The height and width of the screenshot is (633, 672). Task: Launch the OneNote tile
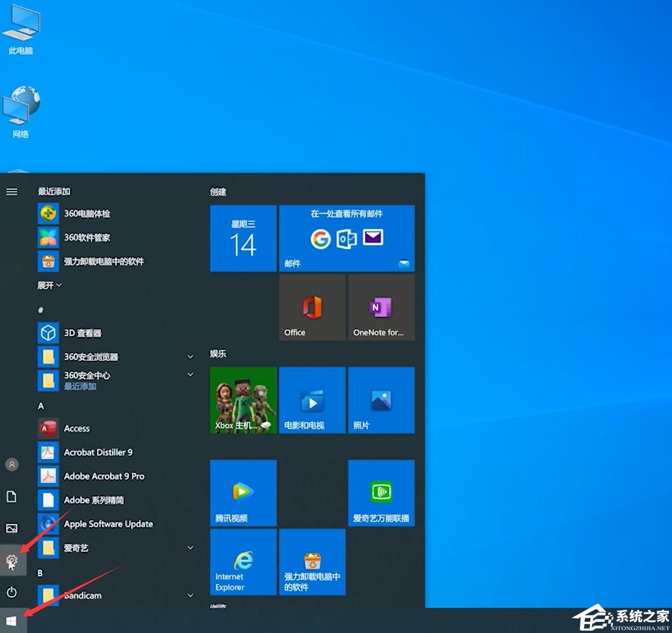coord(381,307)
